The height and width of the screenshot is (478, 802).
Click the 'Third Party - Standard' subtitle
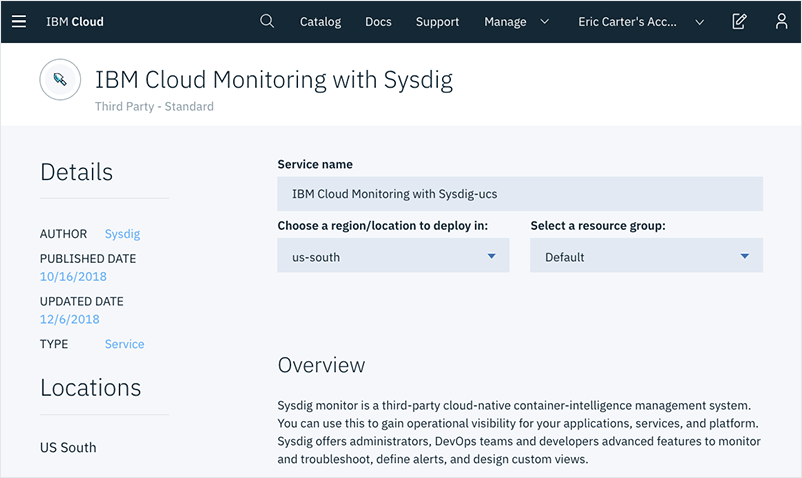click(154, 106)
